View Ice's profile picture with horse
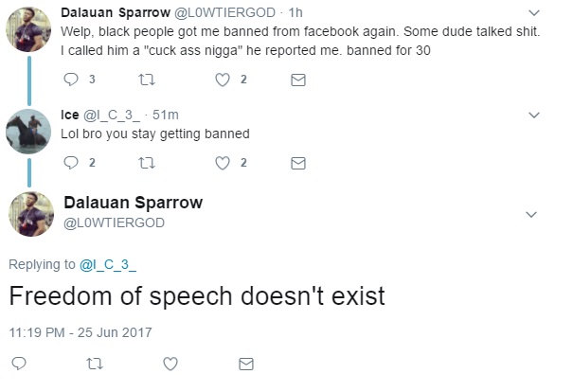The height and width of the screenshot is (392, 573). pos(28,132)
